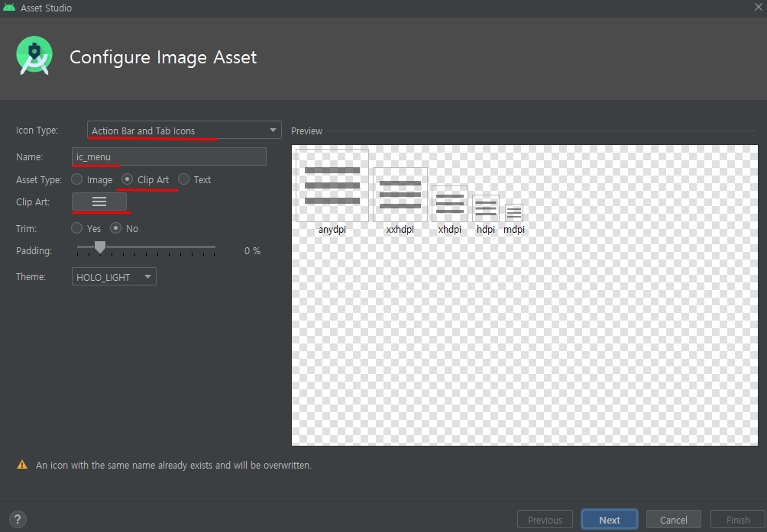Select the Clip Art asset type radio
Screen dimensions: 767x532
click(127, 179)
